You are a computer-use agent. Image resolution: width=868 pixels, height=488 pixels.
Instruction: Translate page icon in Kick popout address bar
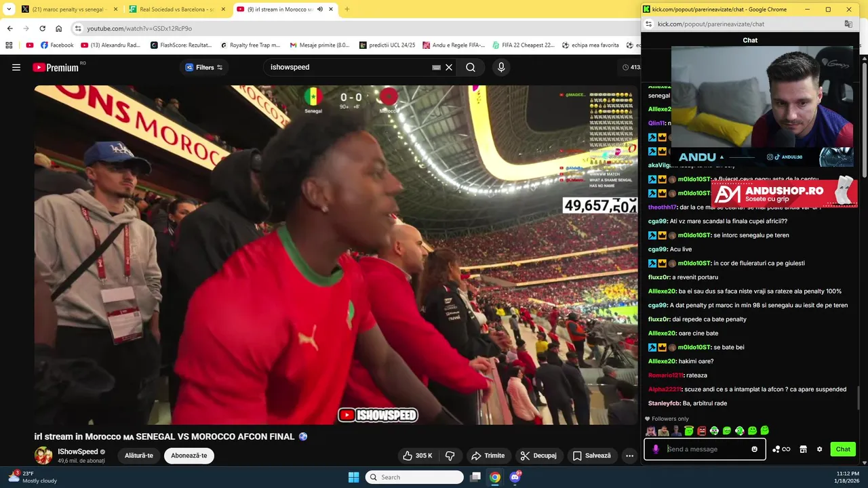[x=848, y=24]
